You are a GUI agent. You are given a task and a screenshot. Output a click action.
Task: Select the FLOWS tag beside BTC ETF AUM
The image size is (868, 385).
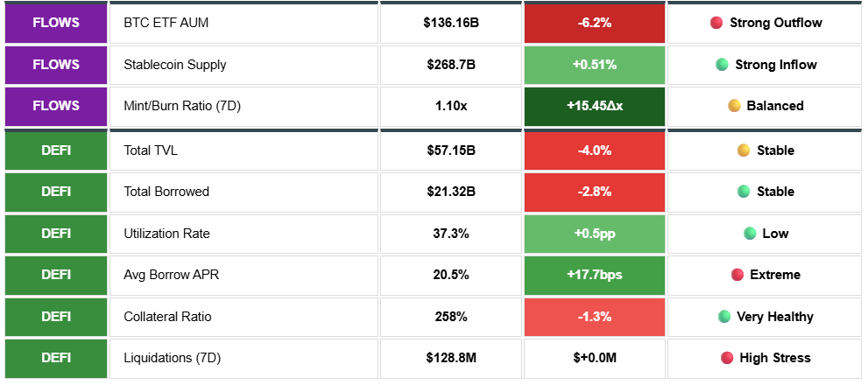point(56,23)
